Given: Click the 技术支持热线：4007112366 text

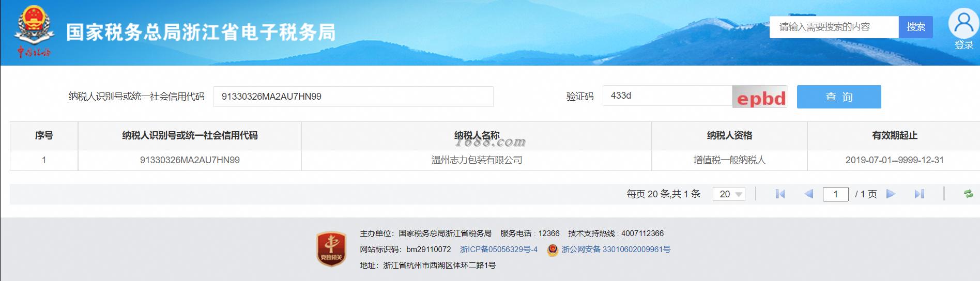Looking at the screenshot, I should (616, 233).
